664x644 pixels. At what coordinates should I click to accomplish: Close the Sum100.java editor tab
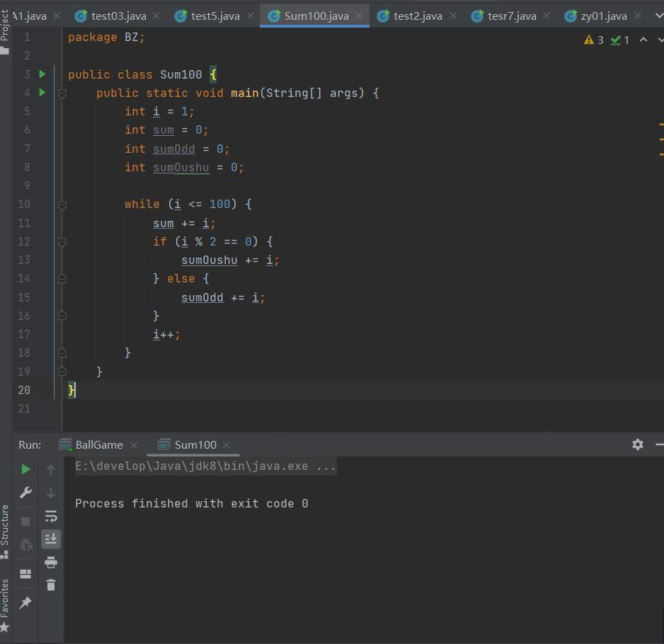tap(359, 16)
